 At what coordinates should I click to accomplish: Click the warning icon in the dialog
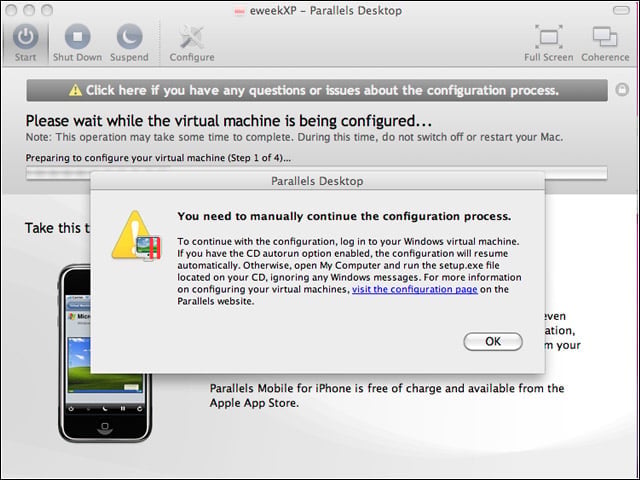[136, 236]
